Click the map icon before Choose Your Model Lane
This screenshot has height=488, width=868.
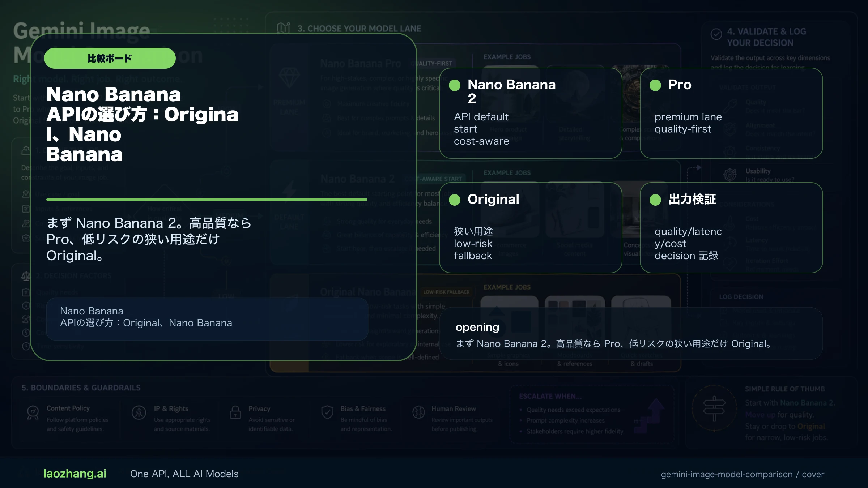283,28
